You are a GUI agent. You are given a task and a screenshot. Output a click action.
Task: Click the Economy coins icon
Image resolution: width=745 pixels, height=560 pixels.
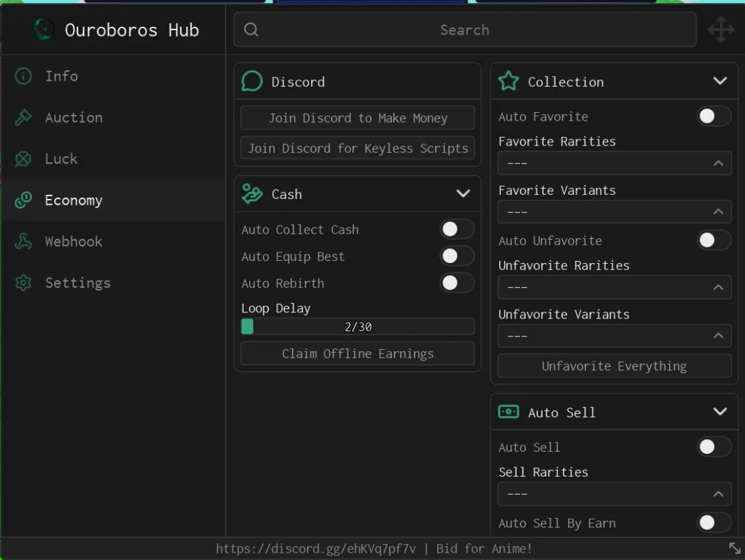[x=23, y=200]
